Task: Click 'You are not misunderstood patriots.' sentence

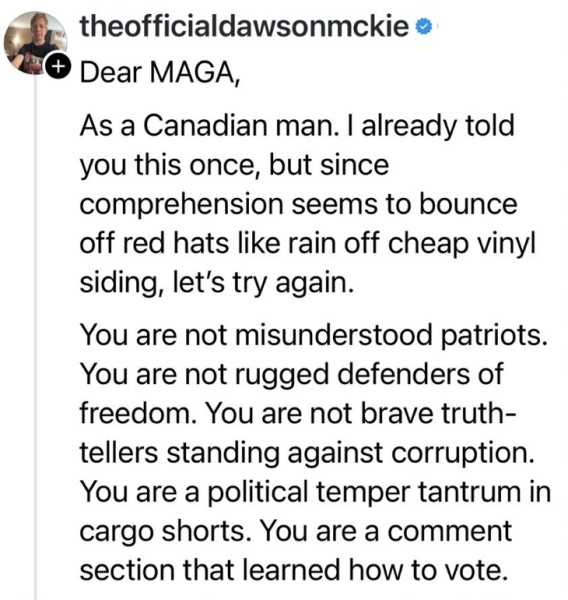Action: [x=313, y=335]
